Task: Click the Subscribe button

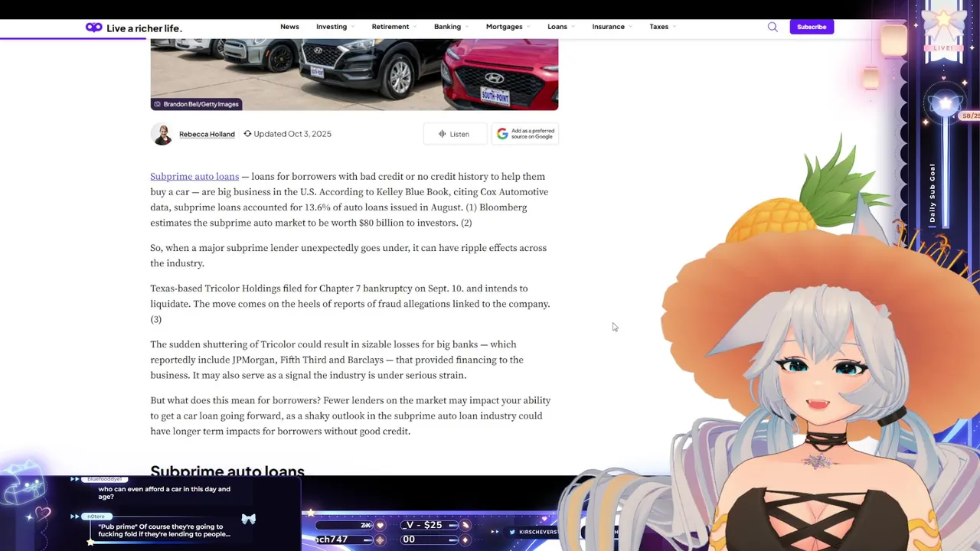Action: [812, 27]
